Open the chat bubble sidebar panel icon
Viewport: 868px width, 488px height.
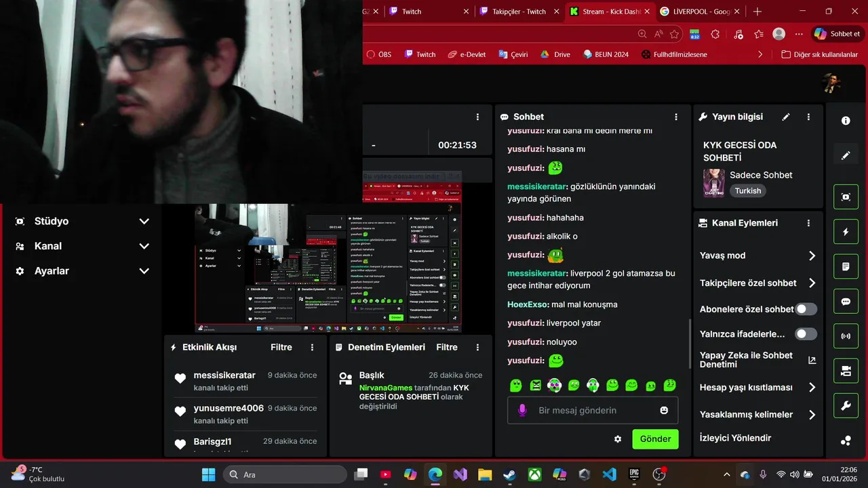pyautogui.click(x=846, y=302)
